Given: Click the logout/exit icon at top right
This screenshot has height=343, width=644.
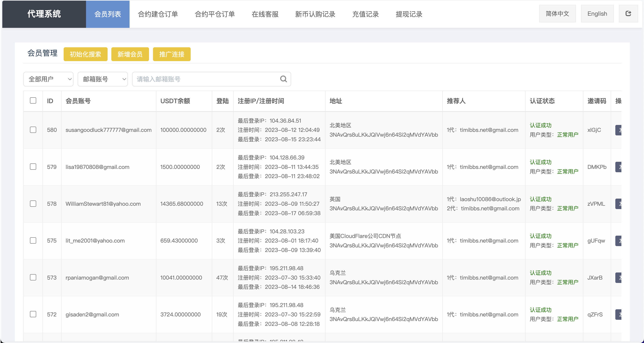Looking at the screenshot, I should click(629, 13).
